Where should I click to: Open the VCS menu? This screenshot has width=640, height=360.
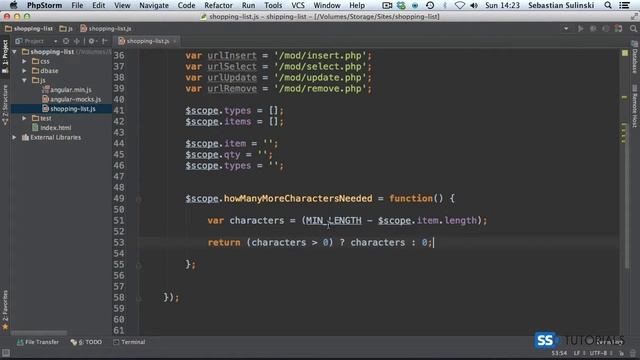pos(298,5)
